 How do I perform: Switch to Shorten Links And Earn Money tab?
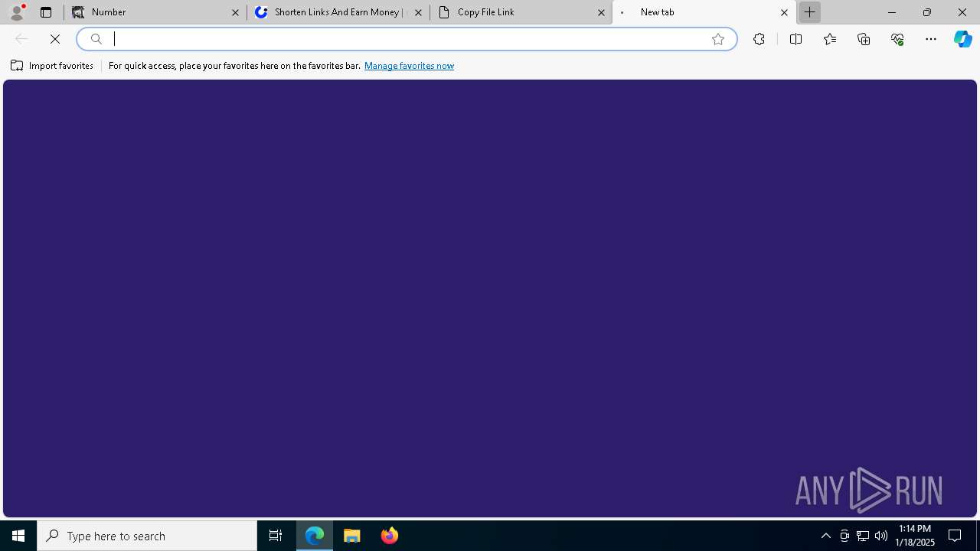[338, 12]
